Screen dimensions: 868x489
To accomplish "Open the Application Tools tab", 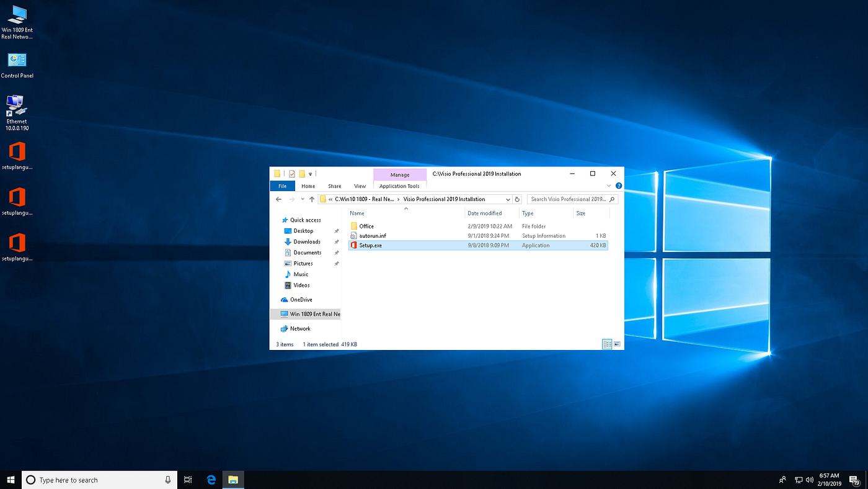I will tap(399, 186).
